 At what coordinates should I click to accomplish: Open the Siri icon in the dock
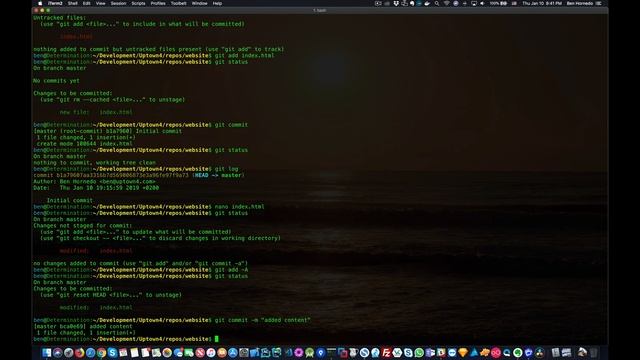coord(58,353)
